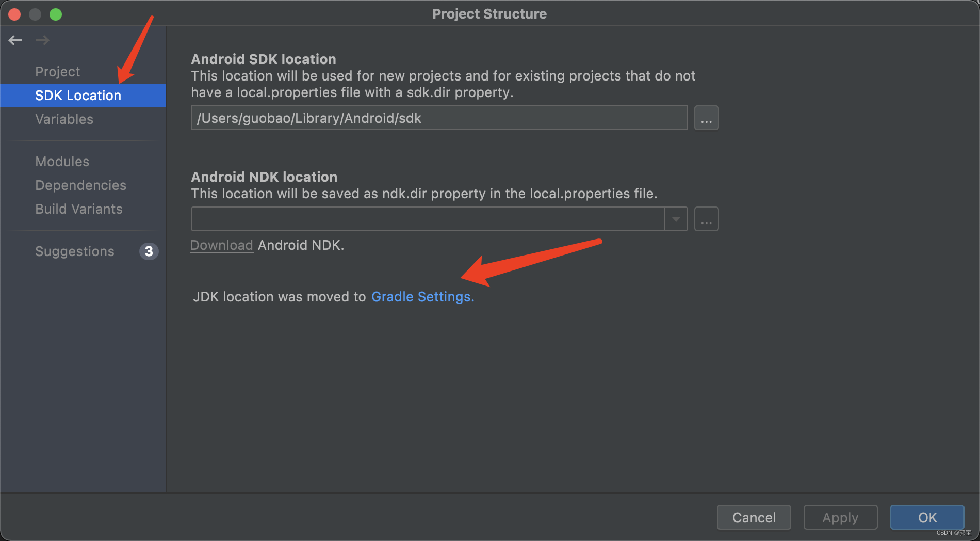
Task: Open the Variables section
Action: tap(64, 119)
